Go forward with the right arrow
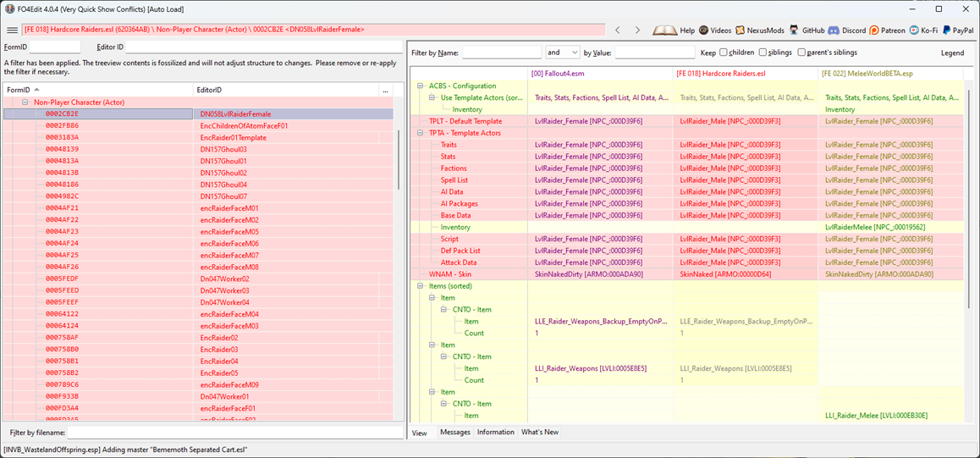This screenshot has width=980, height=458. point(637,30)
